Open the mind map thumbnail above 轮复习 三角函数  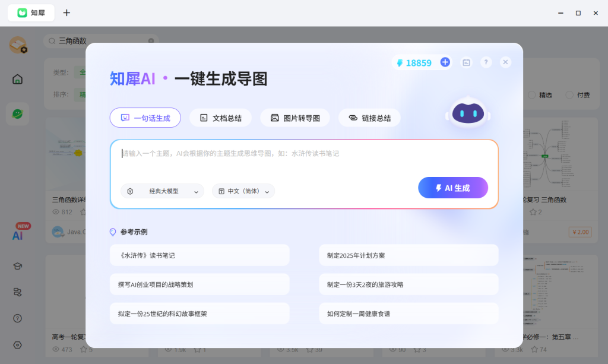click(559, 154)
